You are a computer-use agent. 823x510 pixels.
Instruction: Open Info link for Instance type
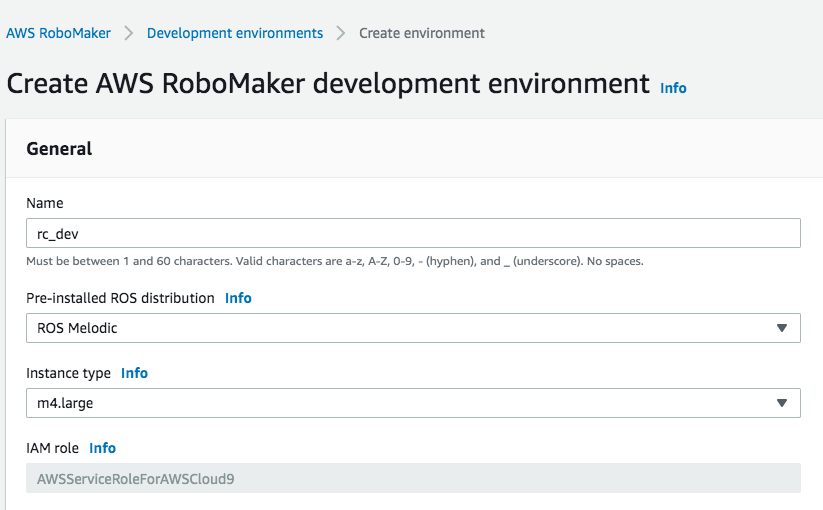click(x=134, y=373)
